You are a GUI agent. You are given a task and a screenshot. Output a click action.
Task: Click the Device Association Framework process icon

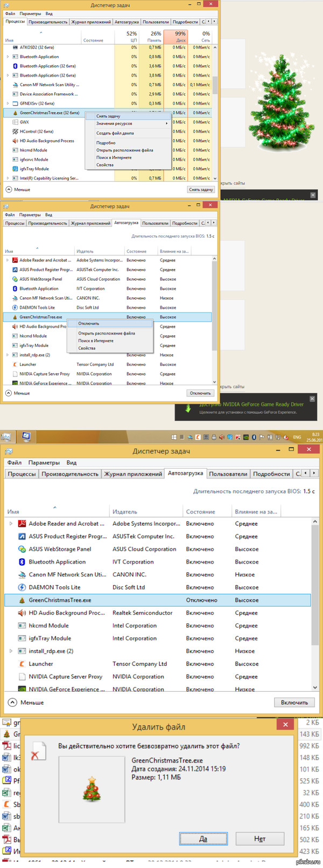pyautogui.click(x=15, y=94)
